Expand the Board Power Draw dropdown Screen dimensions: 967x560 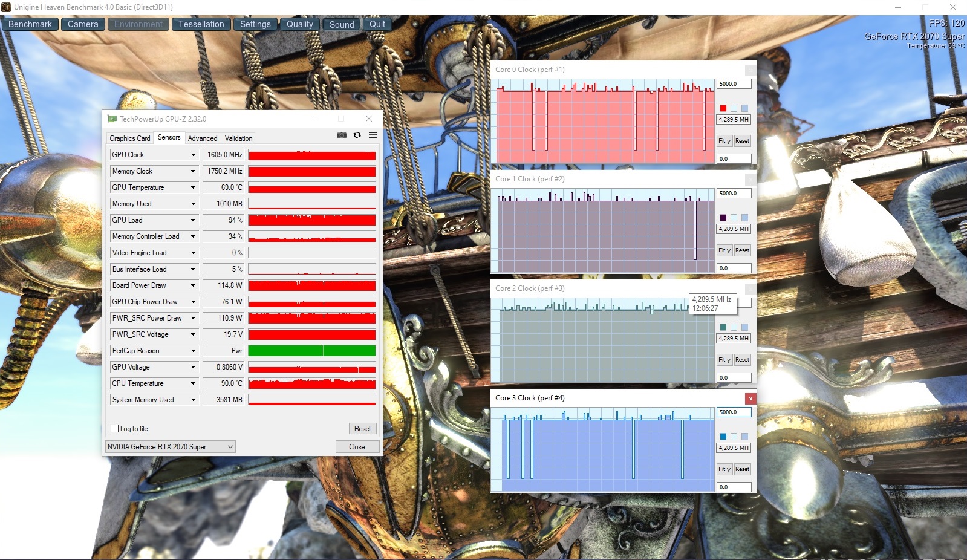coord(193,285)
